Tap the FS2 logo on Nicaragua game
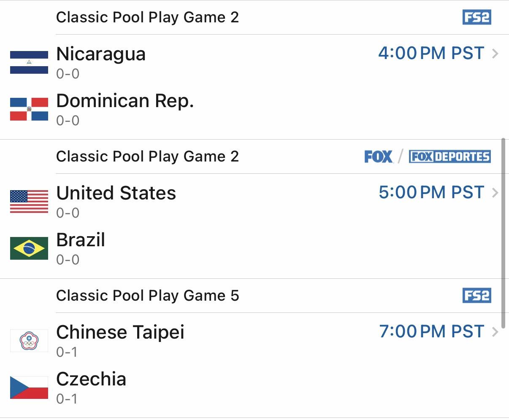509x420 pixels. 477,17
